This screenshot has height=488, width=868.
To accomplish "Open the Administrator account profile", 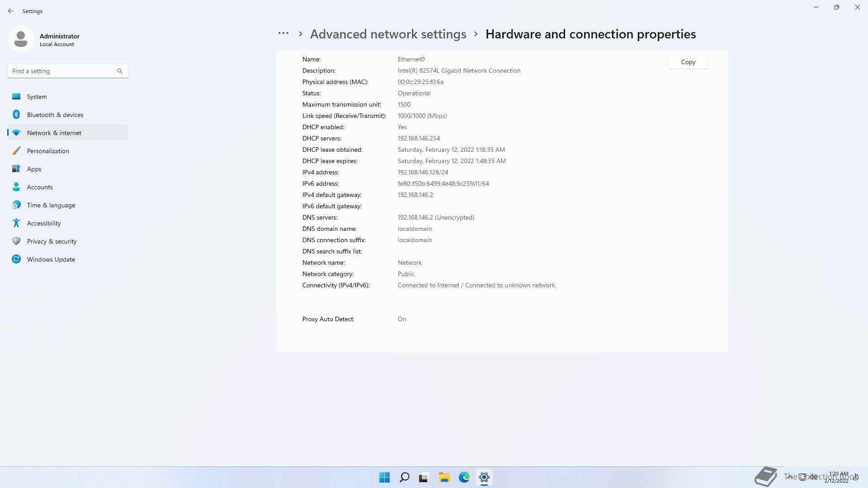I will pos(44,40).
